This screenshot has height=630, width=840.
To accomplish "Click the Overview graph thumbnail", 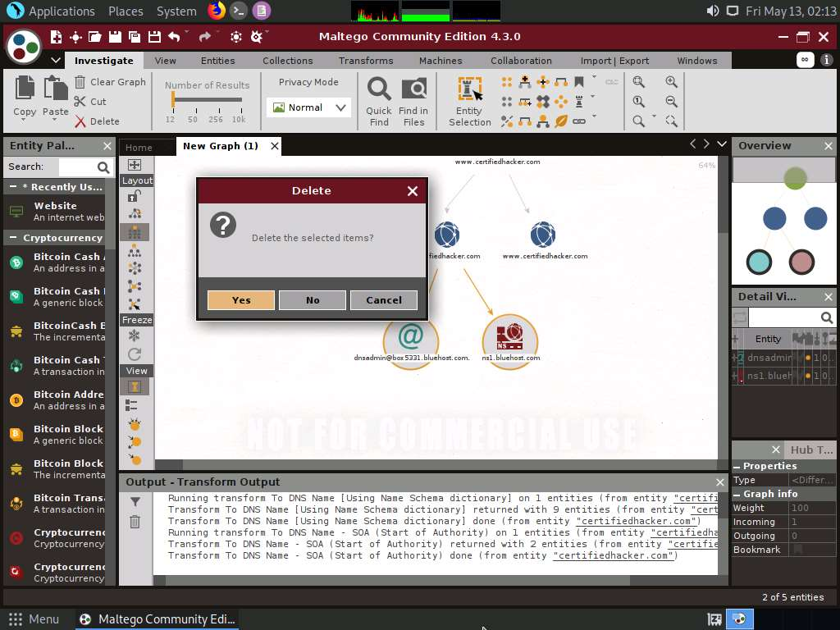I will pyautogui.click(x=783, y=220).
